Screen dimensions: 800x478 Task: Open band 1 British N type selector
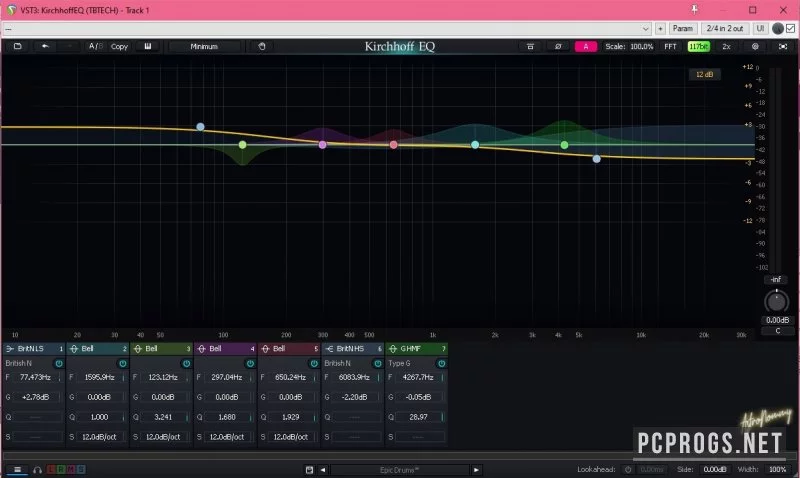pyautogui.click(x=19, y=364)
